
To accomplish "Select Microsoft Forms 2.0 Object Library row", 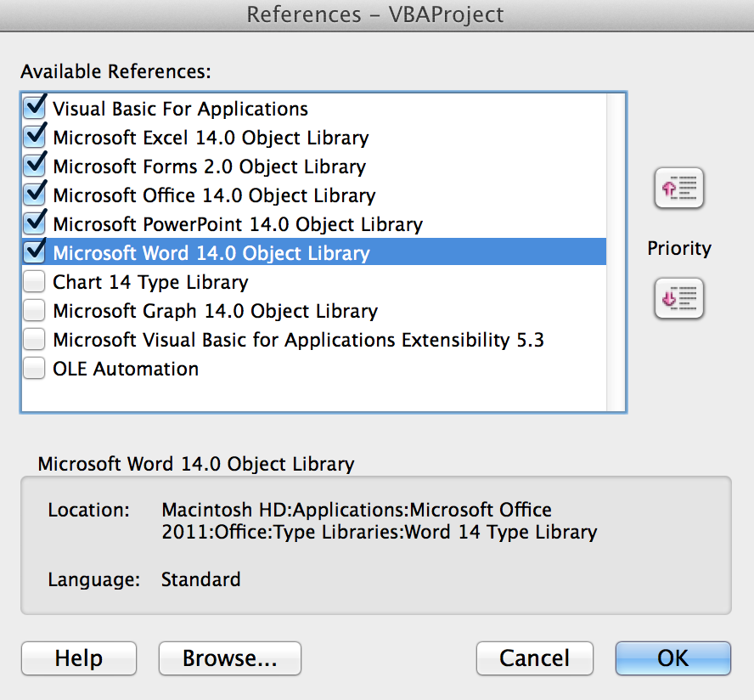I will coord(314,167).
